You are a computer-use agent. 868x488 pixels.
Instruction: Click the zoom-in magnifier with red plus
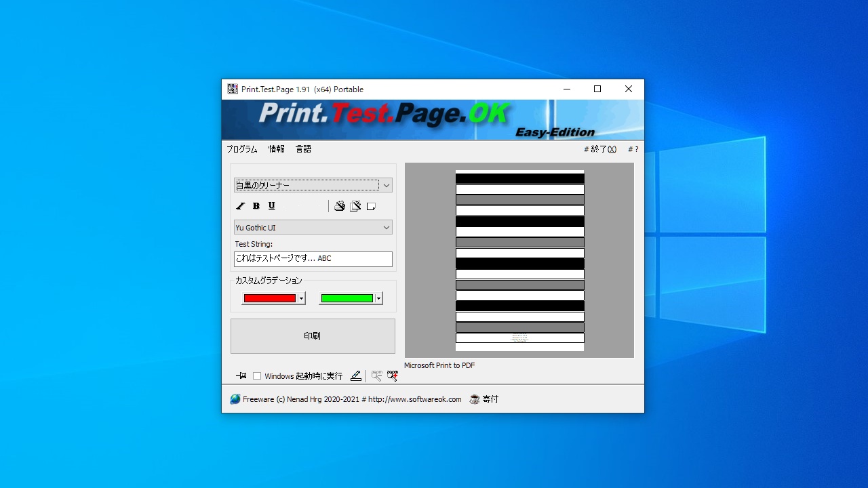click(393, 375)
